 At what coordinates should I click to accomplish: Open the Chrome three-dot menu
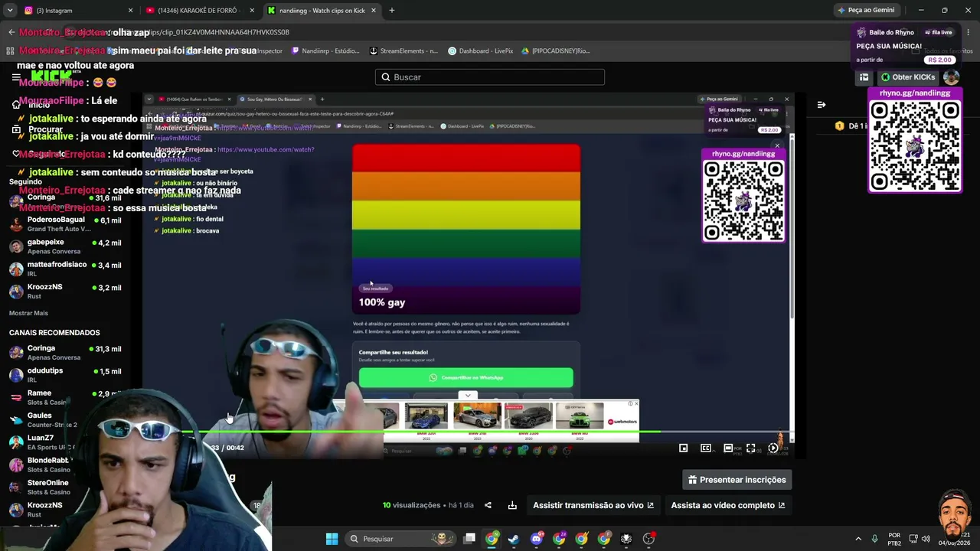click(967, 32)
